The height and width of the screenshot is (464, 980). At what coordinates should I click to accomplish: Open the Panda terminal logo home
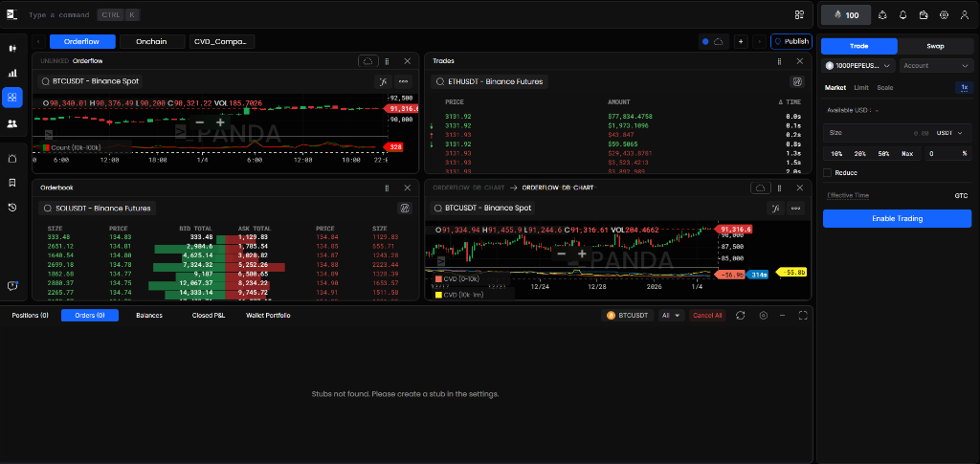11,14
